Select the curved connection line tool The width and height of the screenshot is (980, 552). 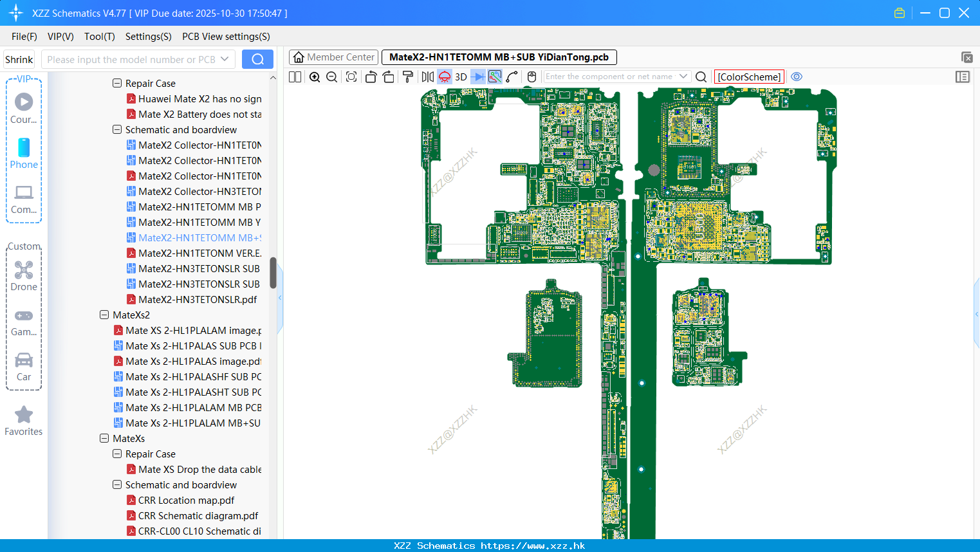coord(512,77)
